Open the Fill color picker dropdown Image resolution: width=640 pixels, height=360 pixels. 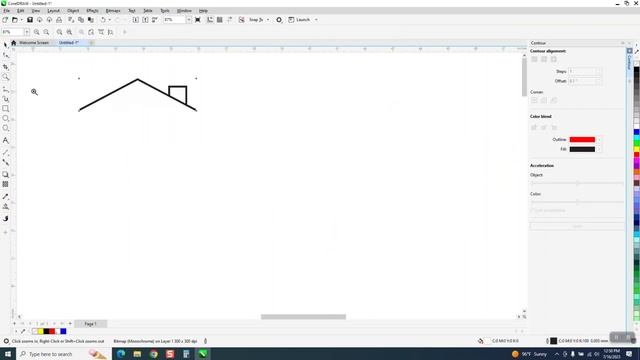(x=599, y=149)
